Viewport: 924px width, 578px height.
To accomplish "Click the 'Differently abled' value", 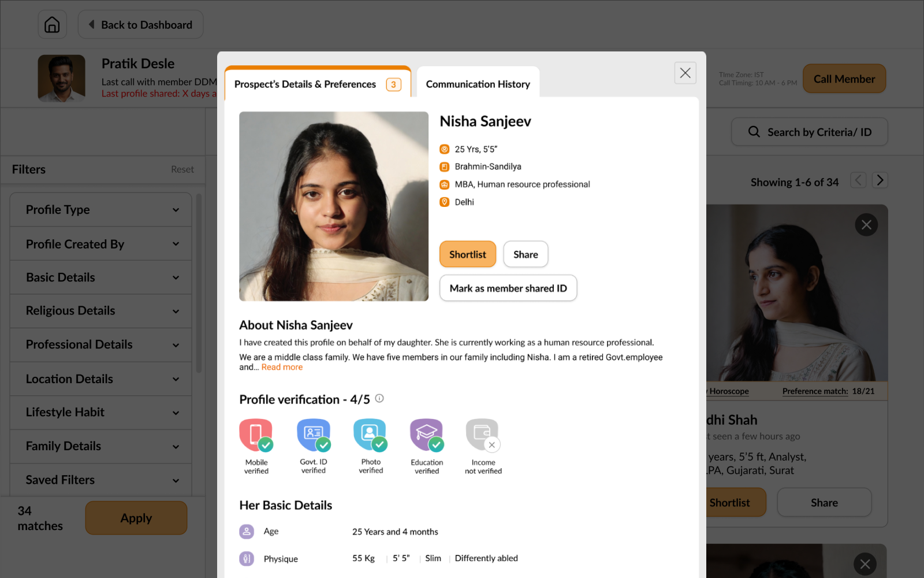I will pyautogui.click(x=486, y=558).
